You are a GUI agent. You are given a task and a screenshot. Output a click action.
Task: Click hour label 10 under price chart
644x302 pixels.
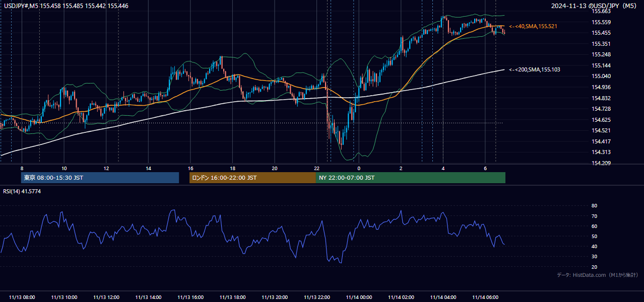[x=64, y=168]
